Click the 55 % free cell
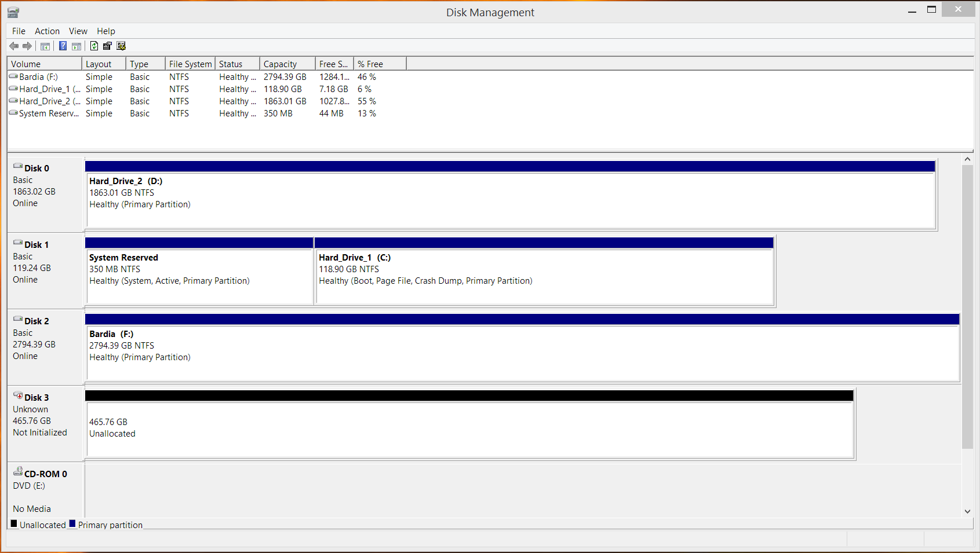 tap(367, 101)
